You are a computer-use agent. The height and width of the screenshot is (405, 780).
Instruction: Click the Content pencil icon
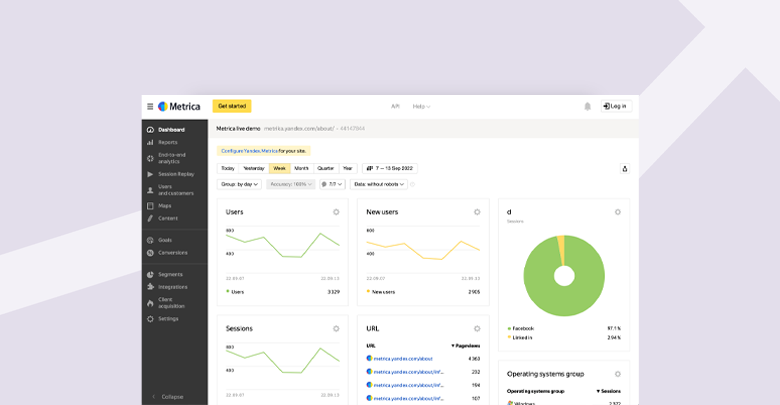click(x=150, y=218)
